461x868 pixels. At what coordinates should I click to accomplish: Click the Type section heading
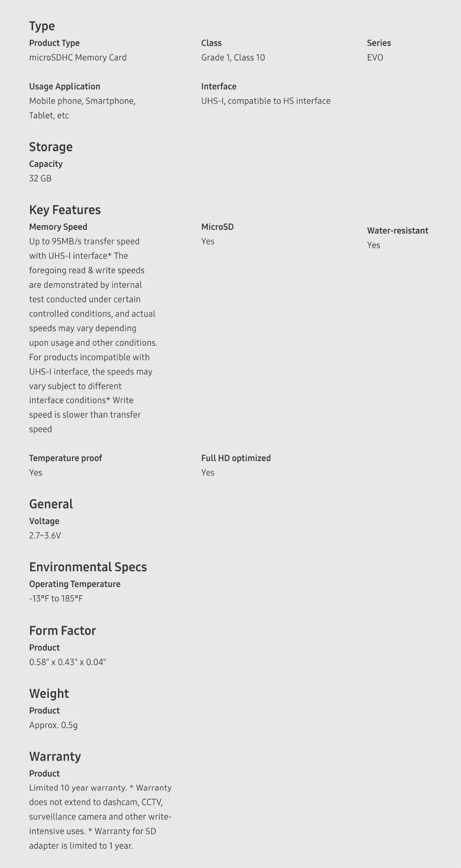(x=42, y=26)
